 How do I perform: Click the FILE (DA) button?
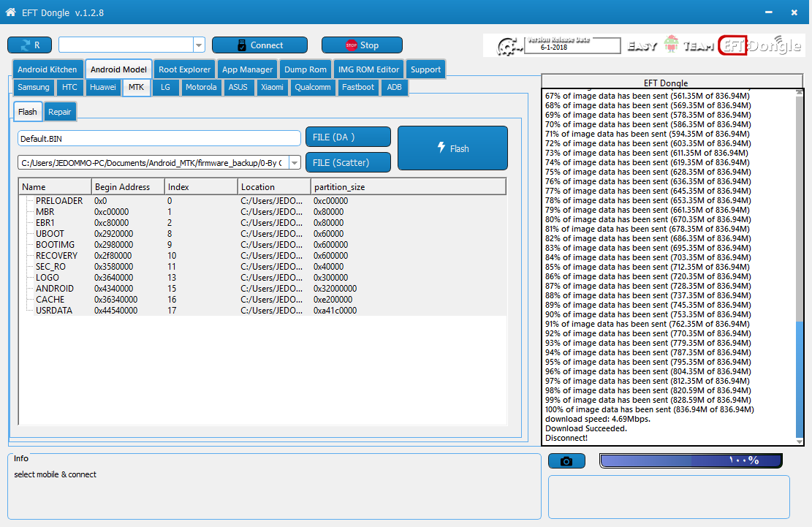(x=348, y=137)
